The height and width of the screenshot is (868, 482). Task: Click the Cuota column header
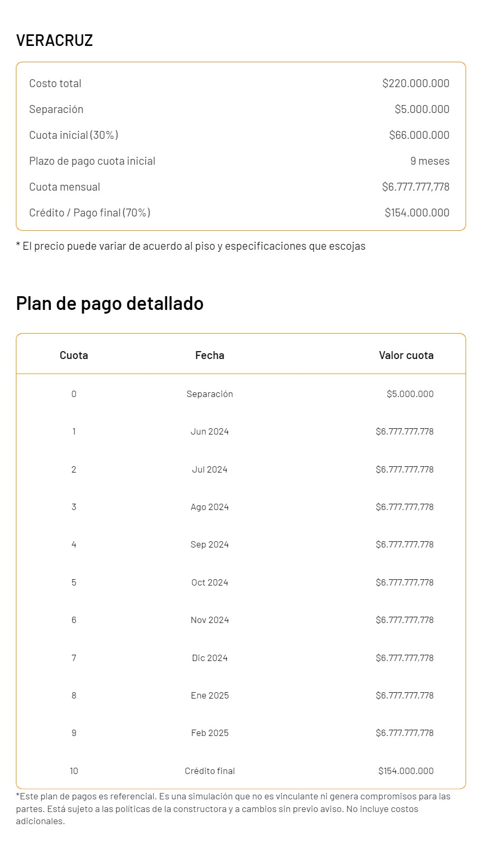73,355
